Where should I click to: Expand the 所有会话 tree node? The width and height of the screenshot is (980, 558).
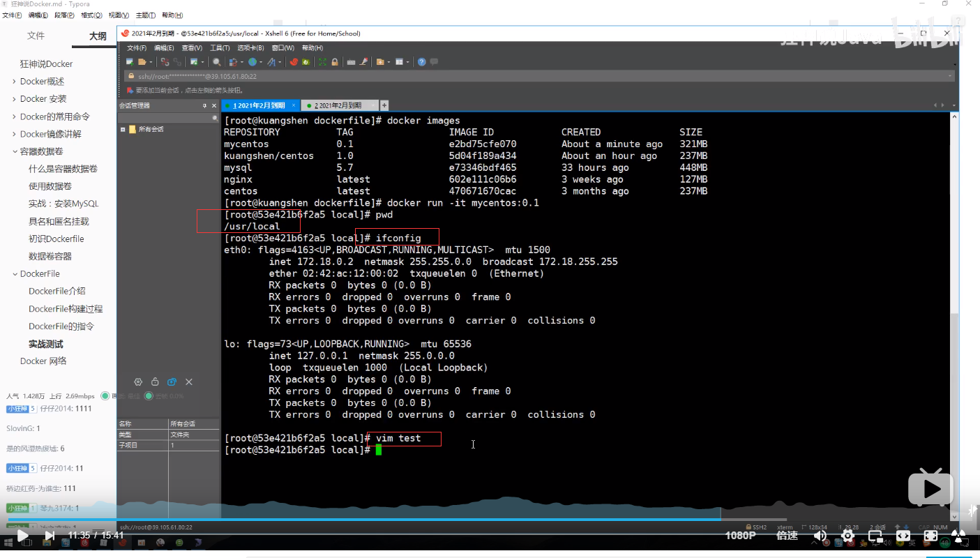pos(123,129)
